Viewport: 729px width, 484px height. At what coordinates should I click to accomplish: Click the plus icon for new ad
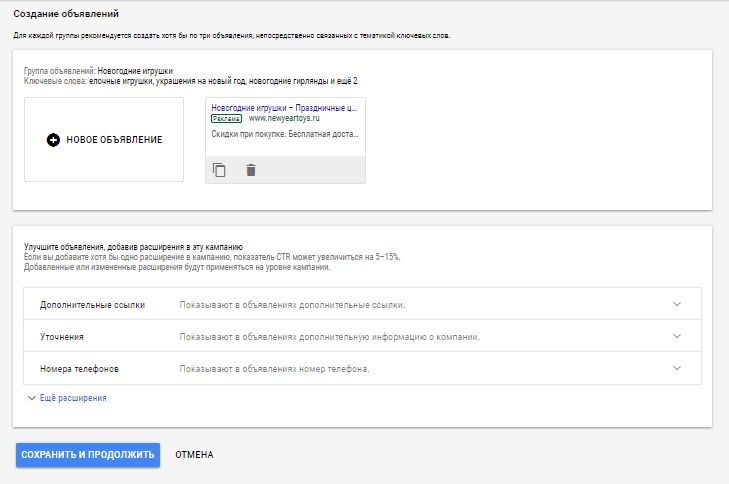click(53, 140)
